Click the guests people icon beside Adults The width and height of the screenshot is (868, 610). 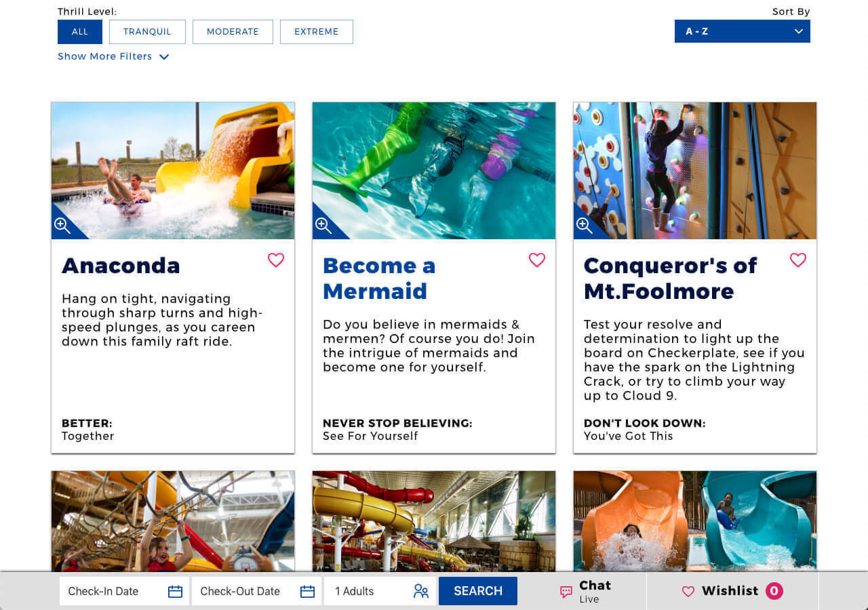pyautogui.click(x=421, y=592)
